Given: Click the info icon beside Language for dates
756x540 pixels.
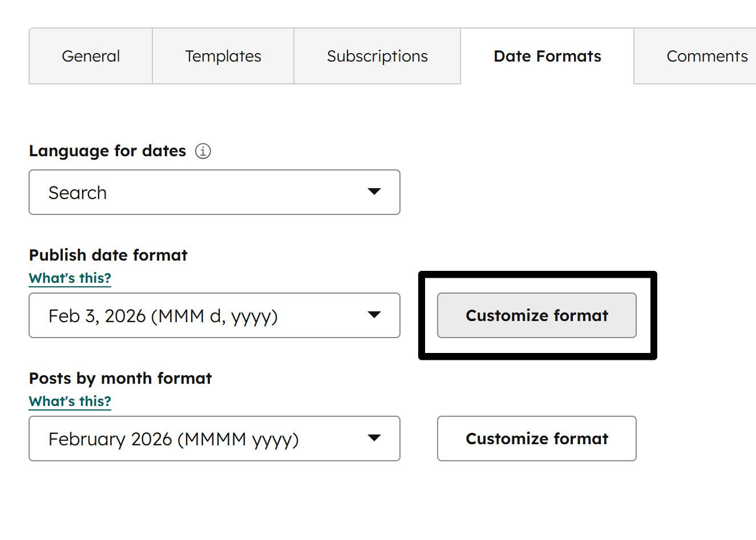Looking at the screenshot, I should click(203, 151).
